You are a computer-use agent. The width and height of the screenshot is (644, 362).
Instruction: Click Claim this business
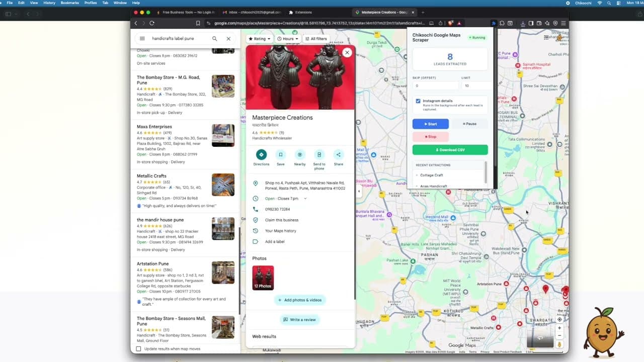(282, 220)
